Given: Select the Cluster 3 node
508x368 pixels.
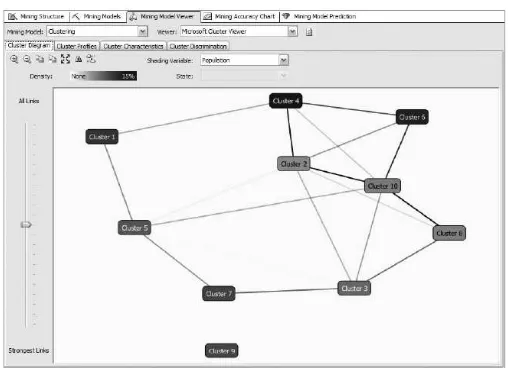Looking at the screenshot, I should 354,288.
